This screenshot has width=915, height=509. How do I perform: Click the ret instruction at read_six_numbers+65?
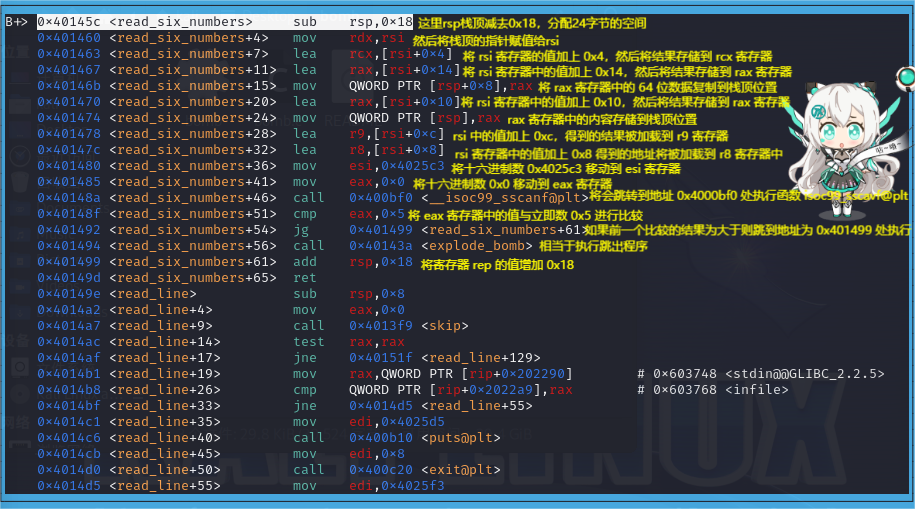point(305,277)
